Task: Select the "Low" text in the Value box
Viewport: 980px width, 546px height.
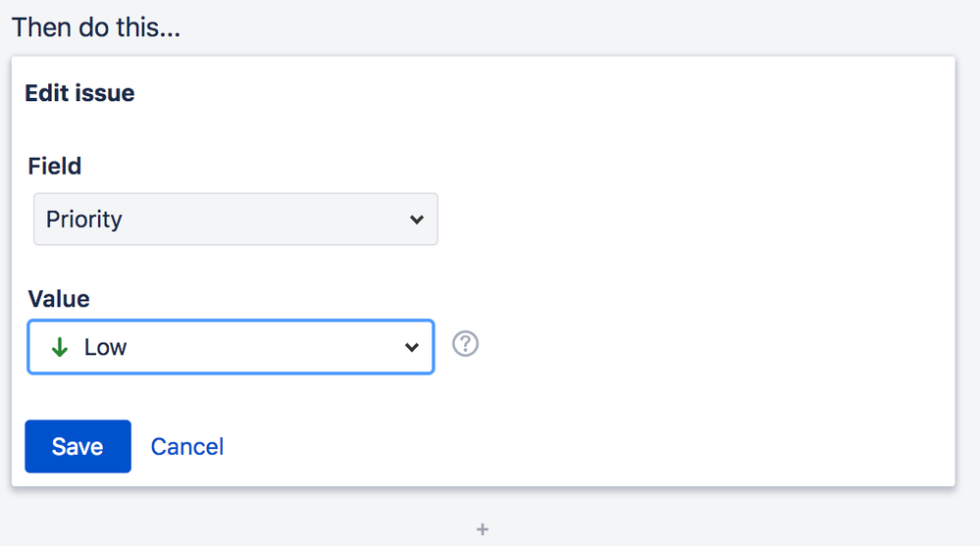Action: pyautogui.click(x=105, y=347)
